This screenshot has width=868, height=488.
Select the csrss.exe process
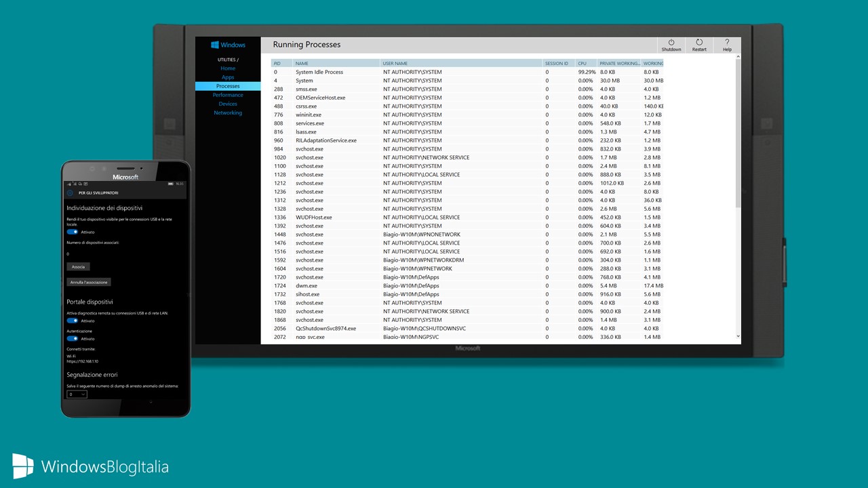click(306, 106)
